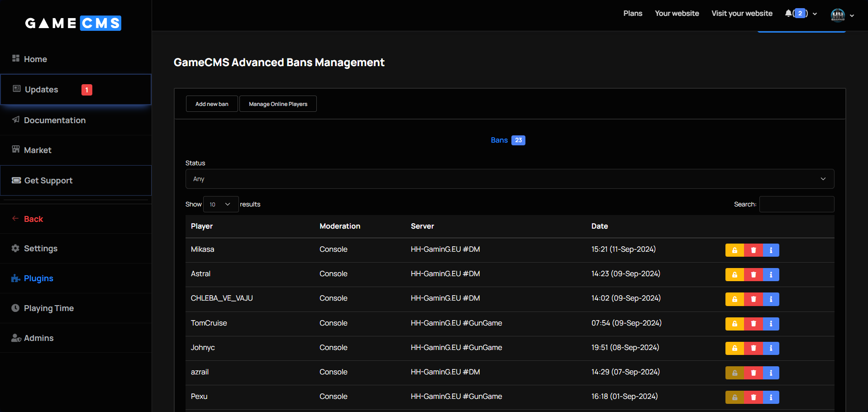Viewport: 868px width, 412px height.
Task: Click the Plugins icon in the sidebar
Action: click(15, 278)
